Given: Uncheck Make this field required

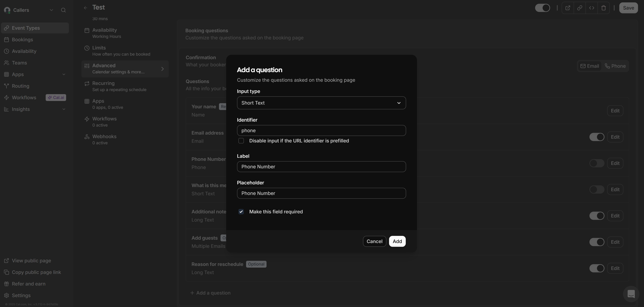Looking at the screenshot, I should click(241, 212).
